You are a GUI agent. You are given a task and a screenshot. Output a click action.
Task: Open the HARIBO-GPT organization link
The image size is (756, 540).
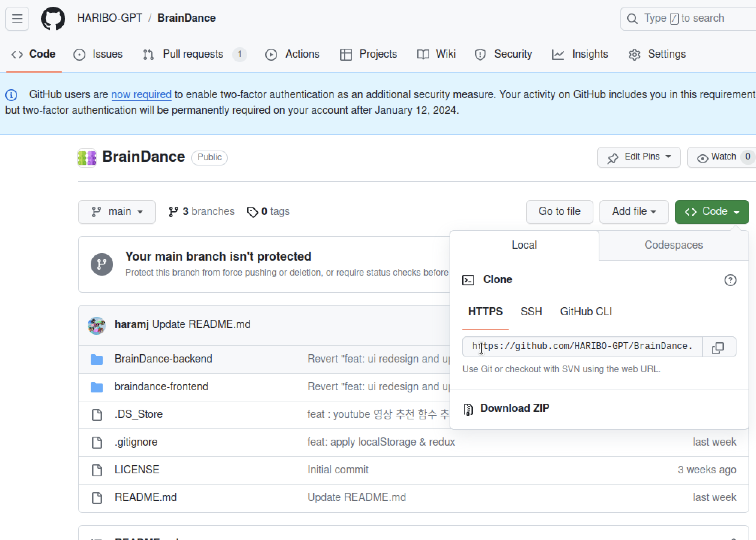[110, 18]
